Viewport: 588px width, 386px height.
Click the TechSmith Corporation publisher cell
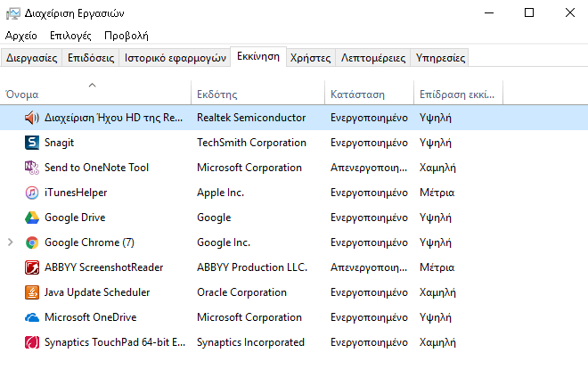pos(251,143)
